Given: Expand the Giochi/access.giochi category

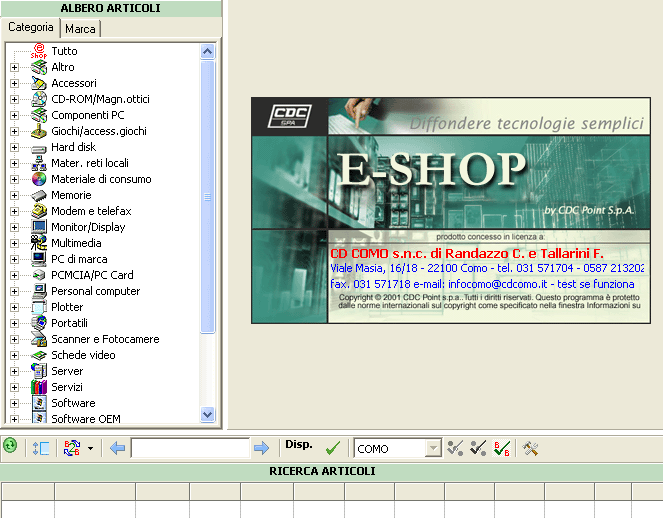Looking at the screenshot, I should point(14,132).
